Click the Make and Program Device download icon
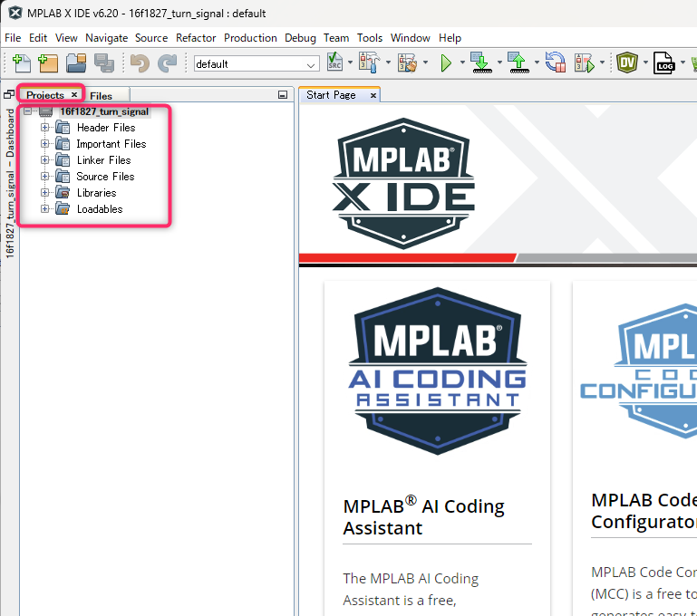Viewport: 697px width, 616px height. [x=481, y=63]
